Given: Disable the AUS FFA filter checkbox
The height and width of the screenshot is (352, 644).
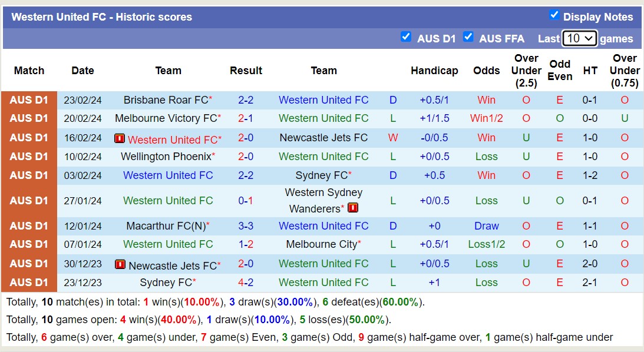Looking at the screenshot, I should (x=468, y=37).
